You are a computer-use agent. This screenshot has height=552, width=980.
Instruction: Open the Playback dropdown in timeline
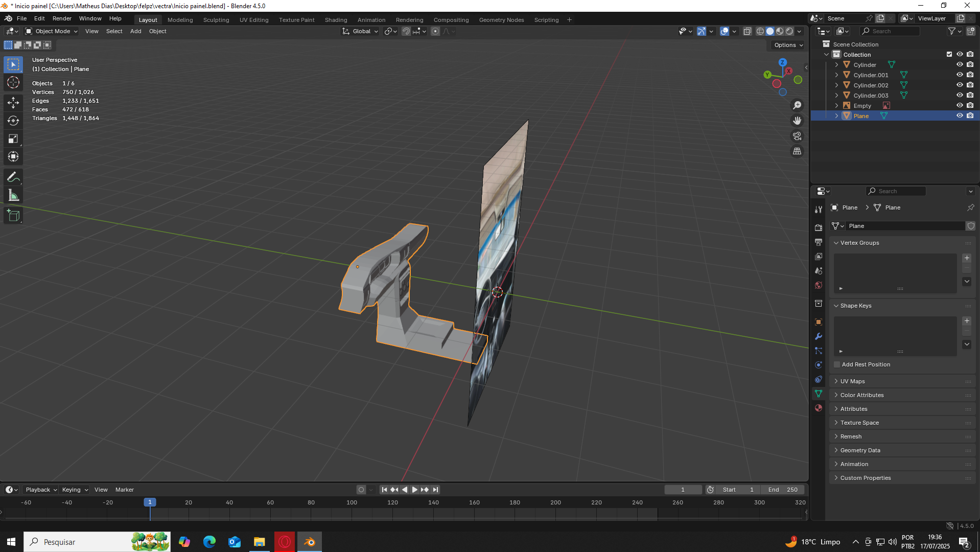coord(41,490)
